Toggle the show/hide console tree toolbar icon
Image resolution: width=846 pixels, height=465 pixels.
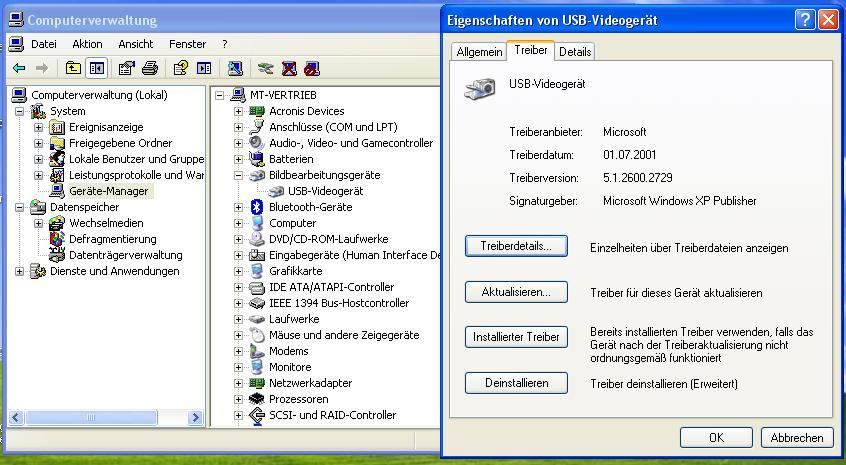point(97,68)
